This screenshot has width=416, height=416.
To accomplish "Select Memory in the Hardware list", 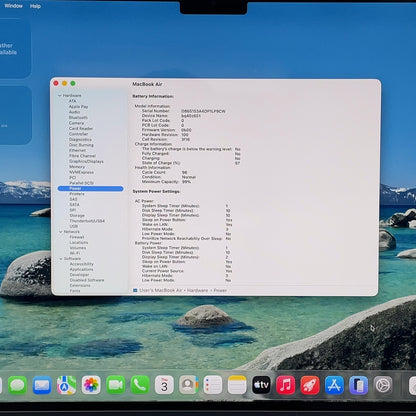I will coord(77,167).
